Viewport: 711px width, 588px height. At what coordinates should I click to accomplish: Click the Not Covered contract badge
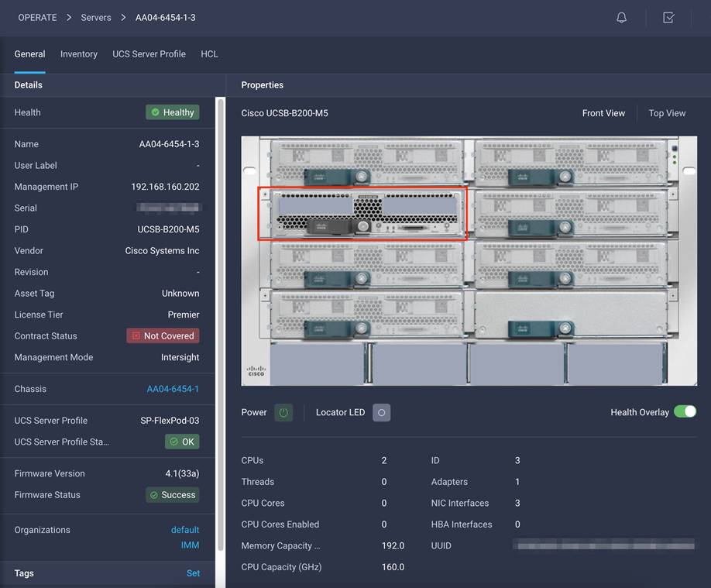tap(163, 335)
